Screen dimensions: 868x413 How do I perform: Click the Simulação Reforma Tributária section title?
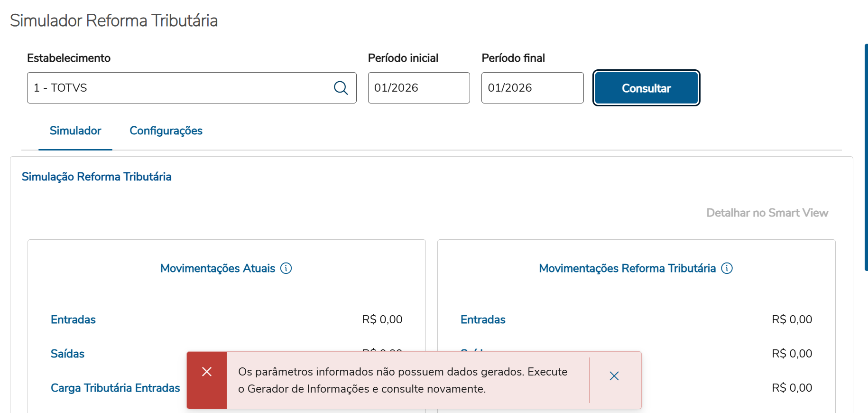click(x=97, y=177)
